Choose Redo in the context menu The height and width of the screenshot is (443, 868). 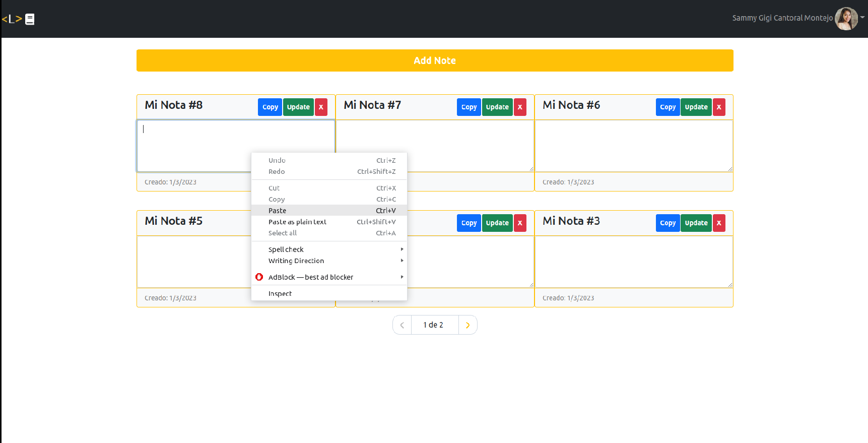click(x=329, y=171)
